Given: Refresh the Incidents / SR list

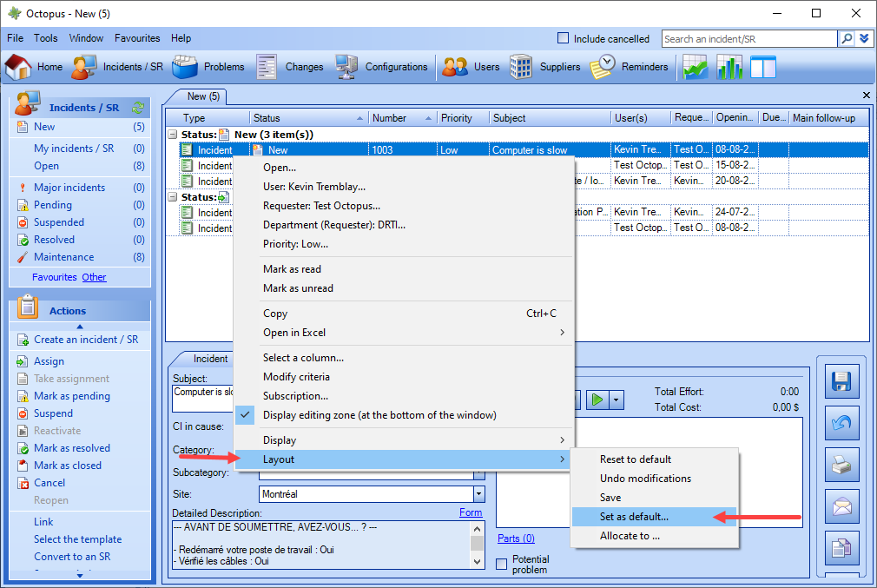Looking at the screenshot, I should (x=138, y=108).
